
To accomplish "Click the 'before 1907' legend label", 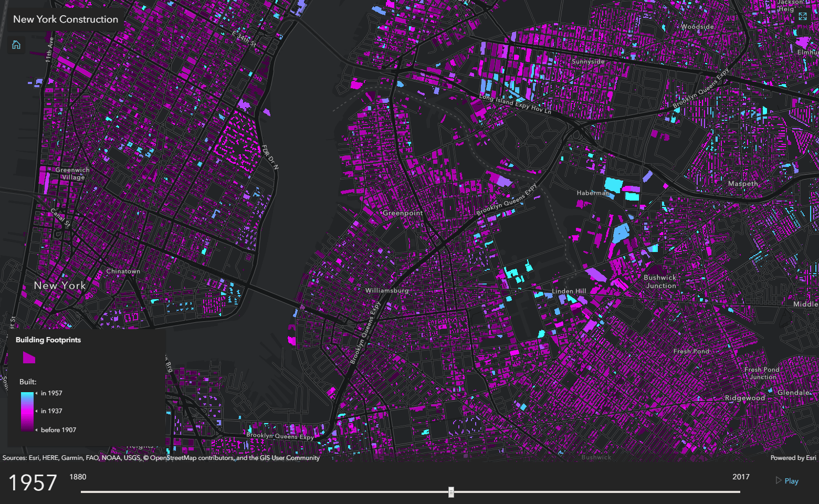I will click(58, 429).
